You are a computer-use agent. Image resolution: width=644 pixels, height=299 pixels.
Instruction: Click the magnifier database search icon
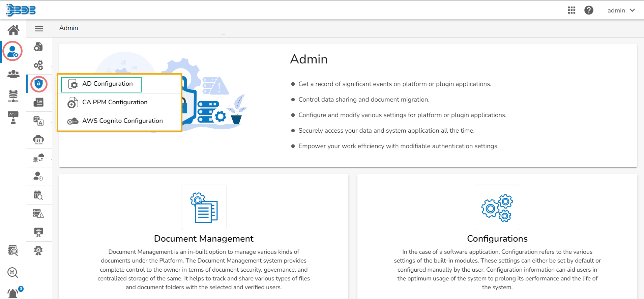pyautogui.click(x=13, y=272)
